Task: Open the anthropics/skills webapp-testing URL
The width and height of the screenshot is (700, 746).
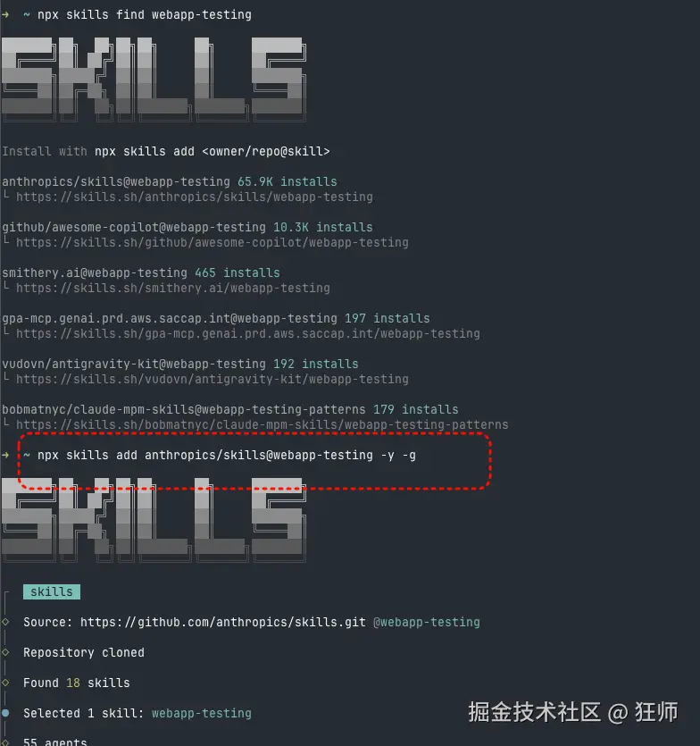Action: click(195, 197)
